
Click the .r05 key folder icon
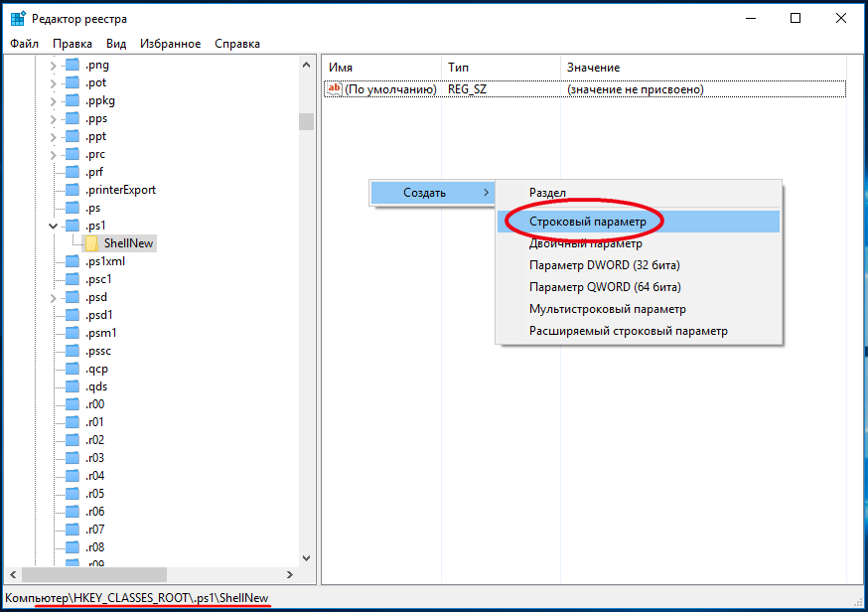(x=72, y=494)
